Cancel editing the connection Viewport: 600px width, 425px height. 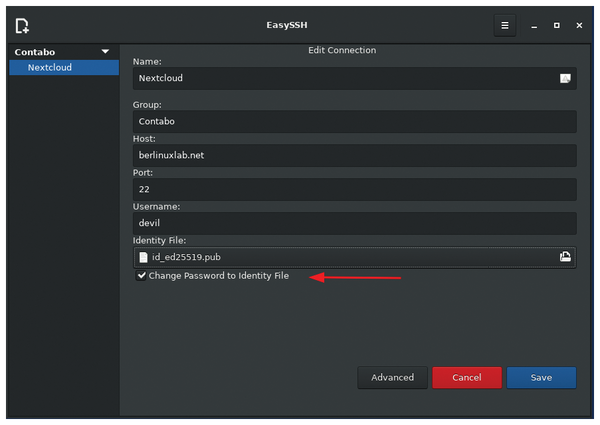[467, 378]
